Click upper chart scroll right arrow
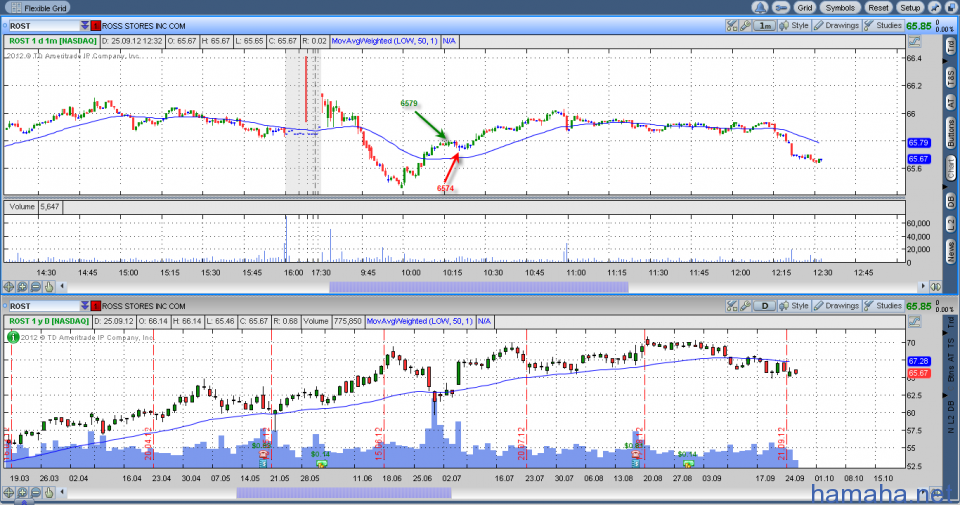This screenshot has width=960, height=505. (923, 286)
